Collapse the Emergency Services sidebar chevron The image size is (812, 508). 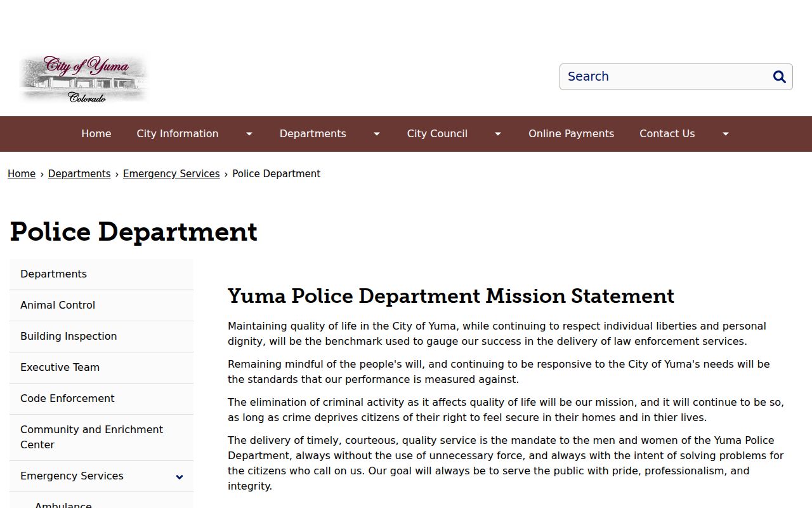(180, 477)
